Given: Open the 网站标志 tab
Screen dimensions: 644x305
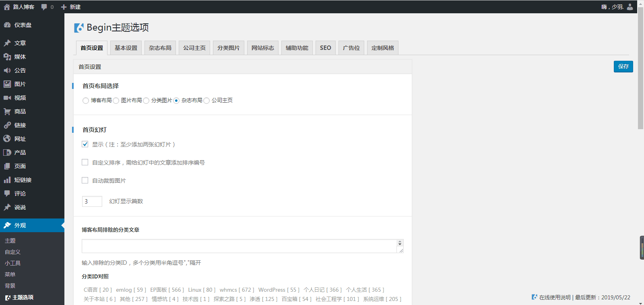Looking at the screenshot, I should tap(263, 48).
